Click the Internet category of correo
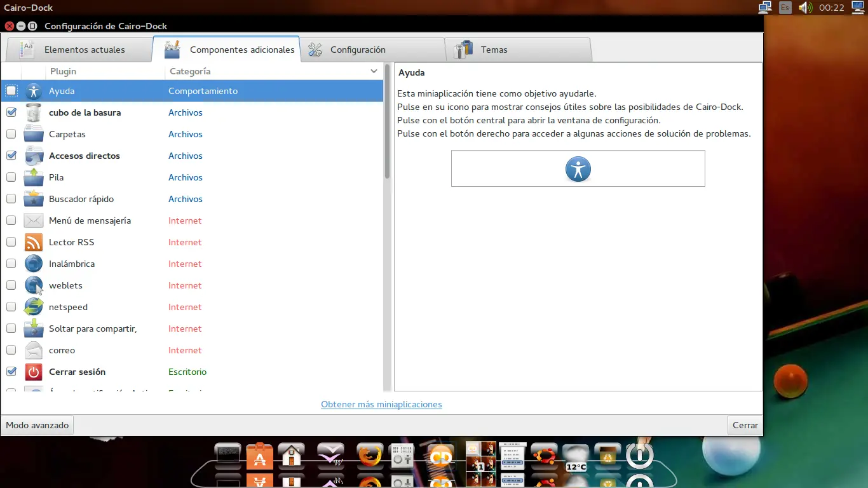 [185, 350]
